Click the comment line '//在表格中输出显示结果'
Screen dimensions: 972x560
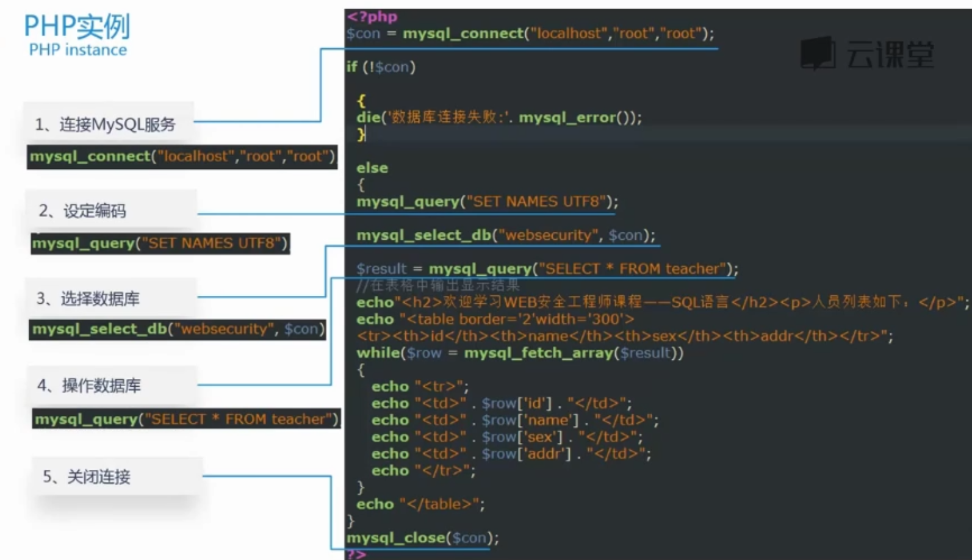(x=437, y=285)
